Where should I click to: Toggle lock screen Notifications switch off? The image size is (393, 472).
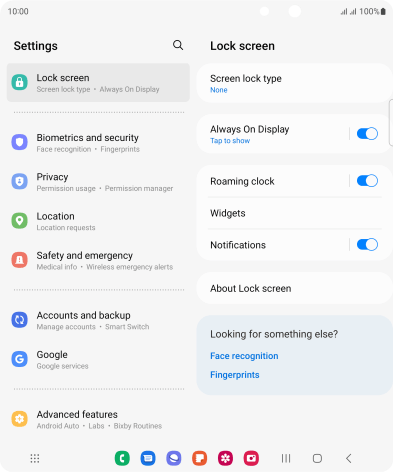click(367, 245)
